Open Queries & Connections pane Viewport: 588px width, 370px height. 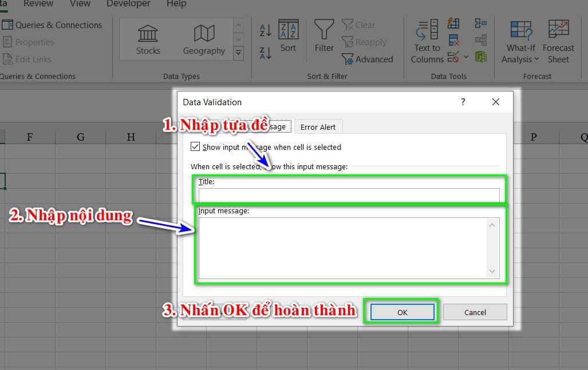coord(52,25)
